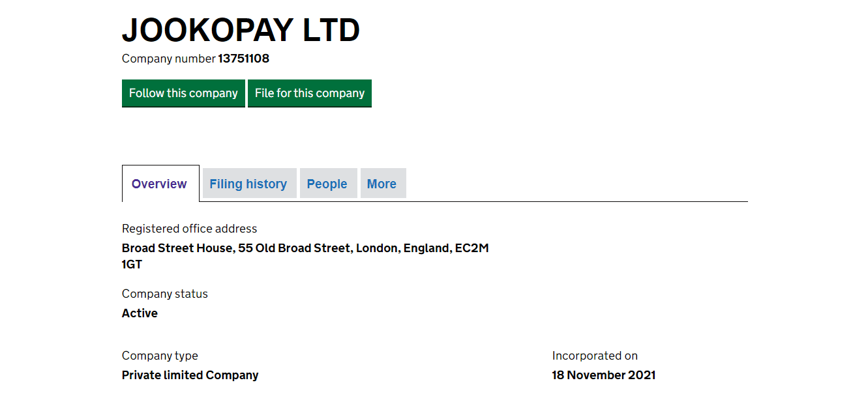Click the 'Incorporated on' label

coord(595,356)
